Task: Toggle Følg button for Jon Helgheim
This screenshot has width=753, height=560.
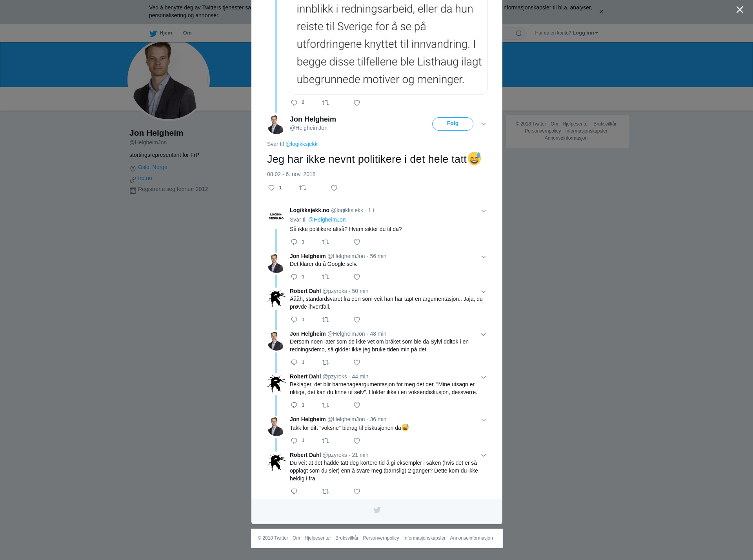Action: pos(453,124)
